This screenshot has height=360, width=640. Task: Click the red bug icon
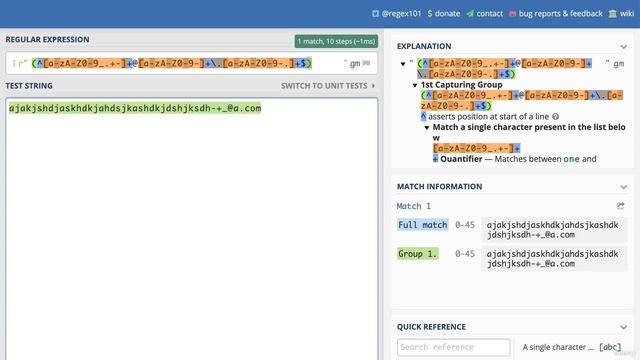(512, 13)
